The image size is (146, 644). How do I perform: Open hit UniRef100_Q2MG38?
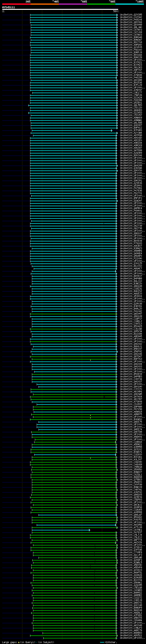pos(131,304)
